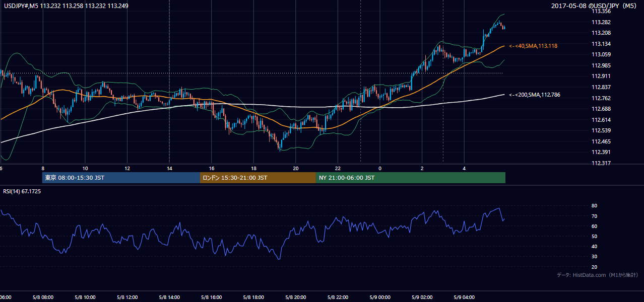Click the 5/8 08:00 date label
Screen dimensions: 644x302
[x=43, y=297]
